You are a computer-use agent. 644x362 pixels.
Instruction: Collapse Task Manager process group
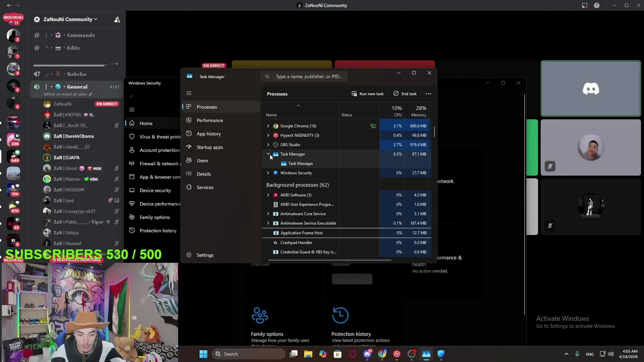[x=268, y=154]
